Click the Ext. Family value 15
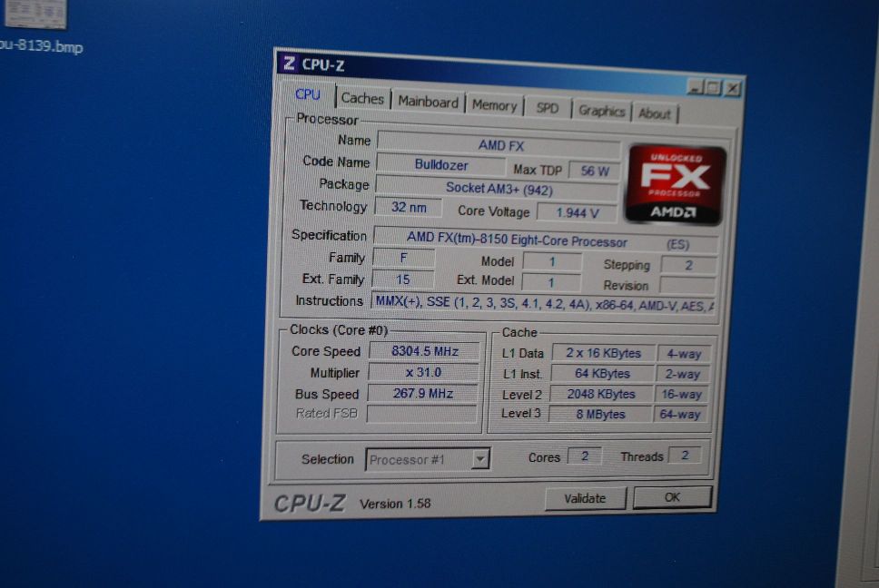Image resolution: width=879 pixels, height=588 pixels. click(402, 279)
